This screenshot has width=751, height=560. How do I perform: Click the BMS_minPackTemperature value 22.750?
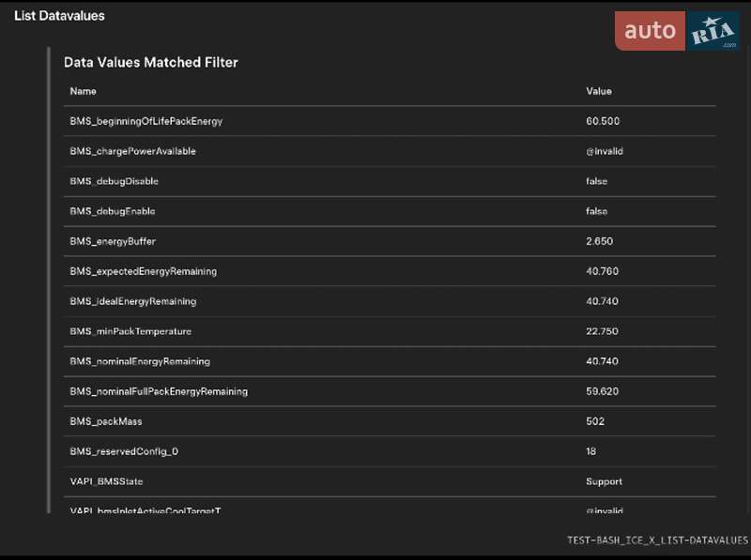tap(602, 331)
